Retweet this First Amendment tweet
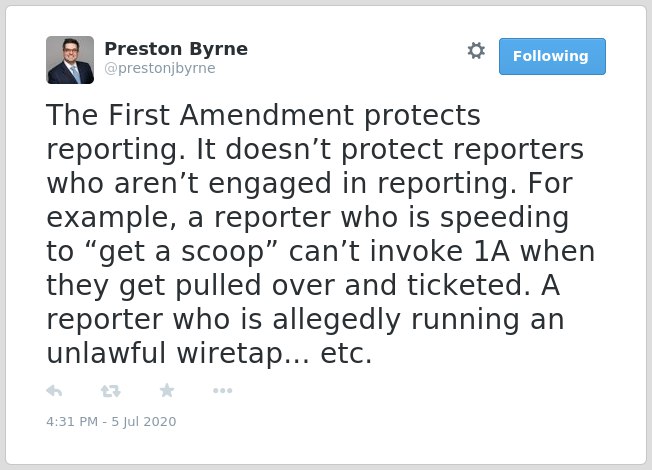Image resolution: width=652 pixels, height=470 pixels. tap(111, 391)
